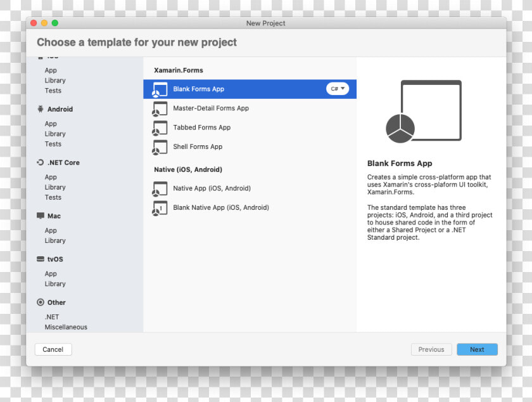Select Library in the sidebar group above Android
Image resolution: width=532 pixels, height=402 pixels.
(x=55, y=81)
